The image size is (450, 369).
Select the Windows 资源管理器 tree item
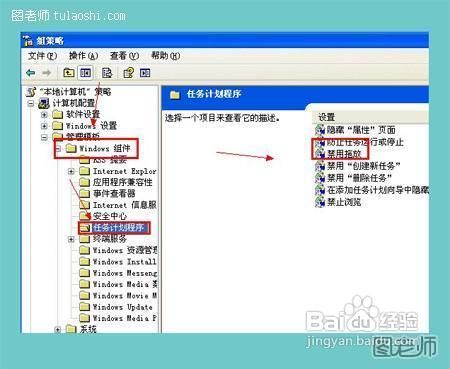click(x=125, y=250)
